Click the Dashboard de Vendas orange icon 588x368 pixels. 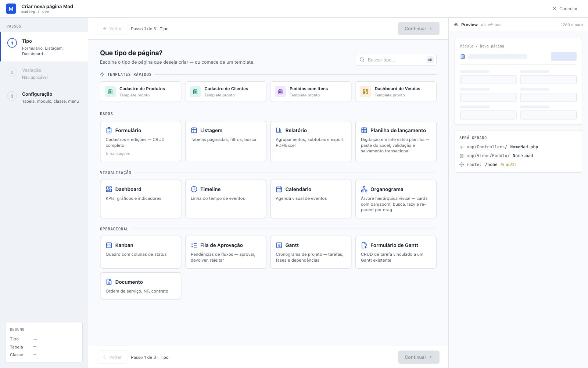click(x=365, y=92)
